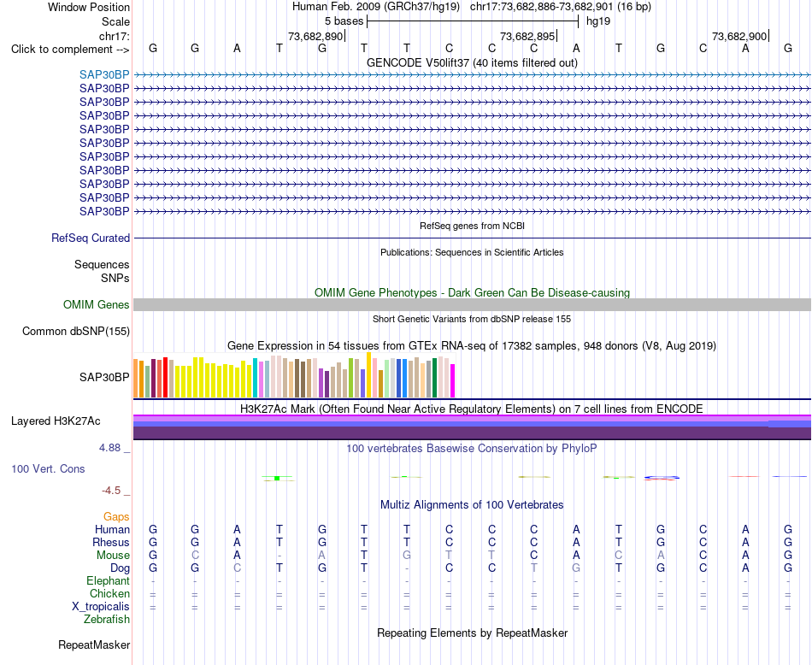Click the dash gap in the Mouse row

point(279,556)
